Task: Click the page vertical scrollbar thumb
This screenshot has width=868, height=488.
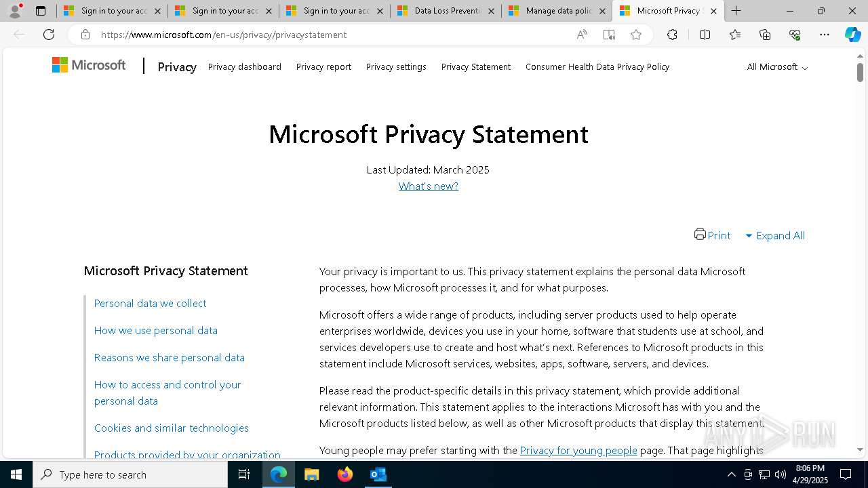Action: pos(860,72)
